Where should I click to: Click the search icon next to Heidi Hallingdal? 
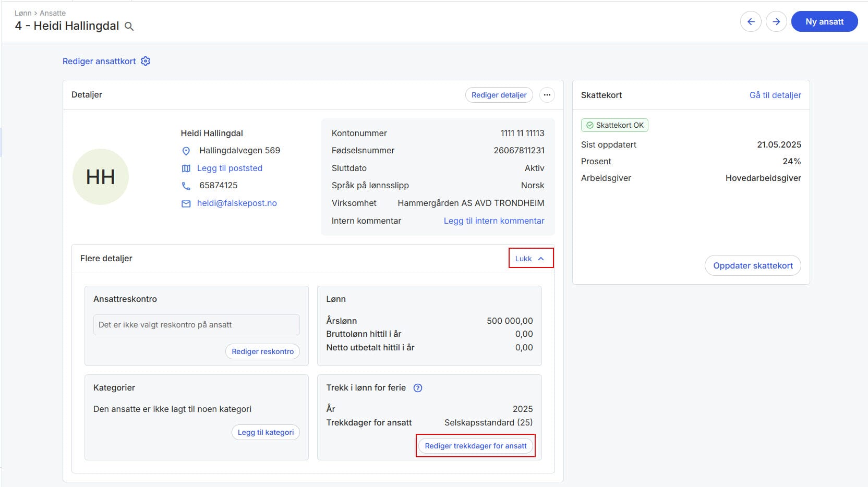[129, 27]
